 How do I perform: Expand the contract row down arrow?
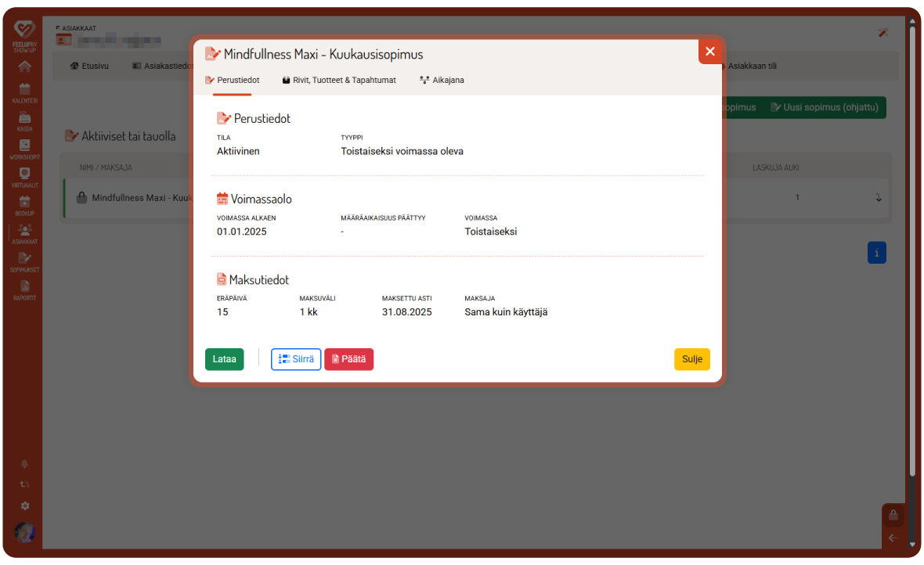878,198
